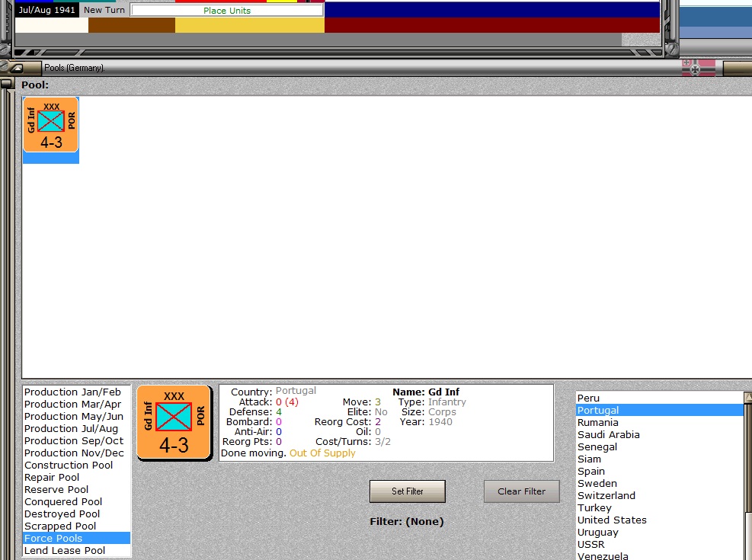Click the Filter: (None) label
This screenshot has height=560, width=752.
tap(407, 521)
